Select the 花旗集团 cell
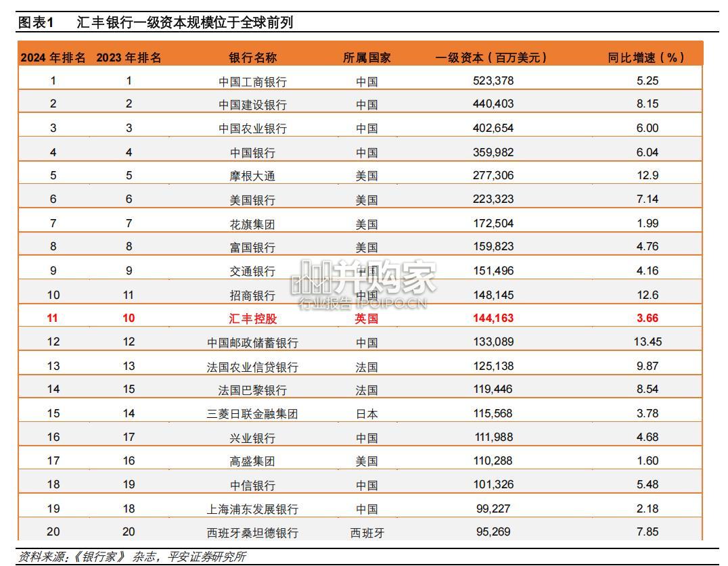 coord(252,225)
